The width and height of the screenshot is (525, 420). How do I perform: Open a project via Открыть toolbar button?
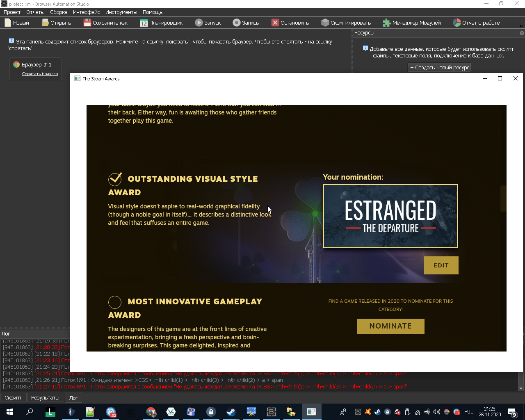(x=57, y=23)
